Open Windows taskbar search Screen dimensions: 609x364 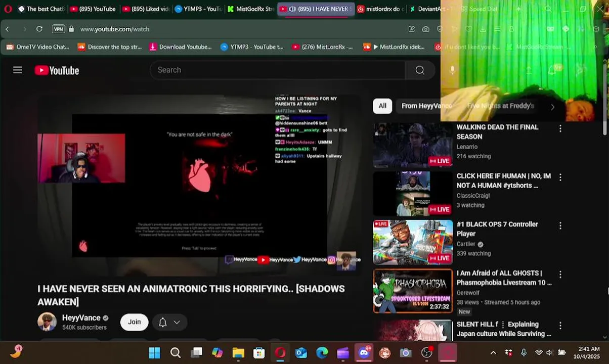coord(175,352)
